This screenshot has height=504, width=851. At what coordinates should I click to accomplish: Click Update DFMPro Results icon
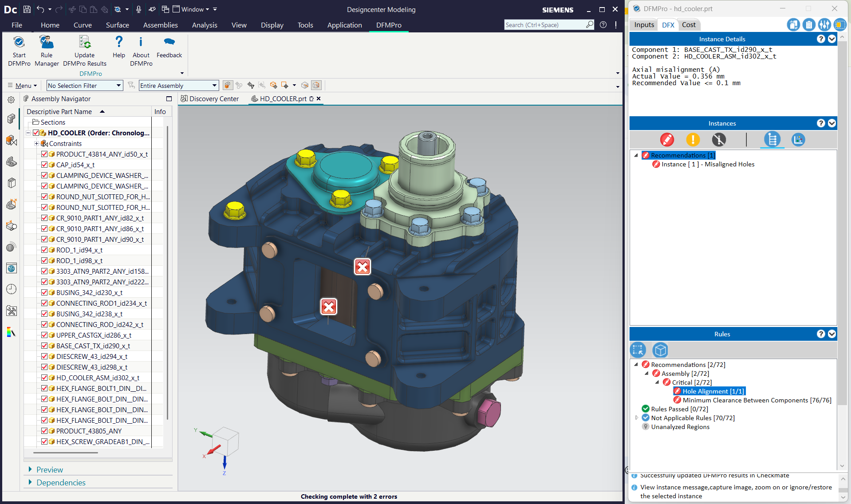point(84,42)
